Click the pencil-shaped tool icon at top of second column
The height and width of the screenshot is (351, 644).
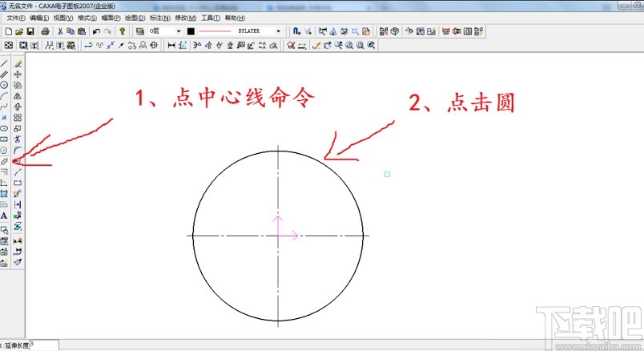[18, 63]
